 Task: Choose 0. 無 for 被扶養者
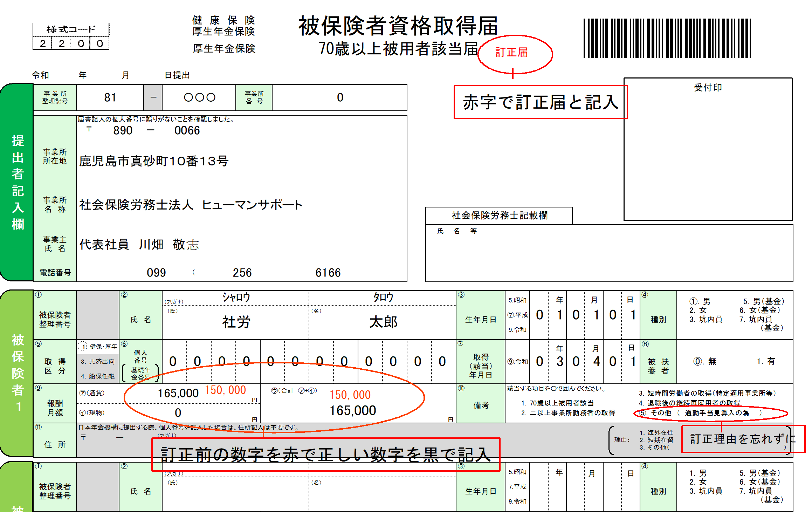pos(705,361)
